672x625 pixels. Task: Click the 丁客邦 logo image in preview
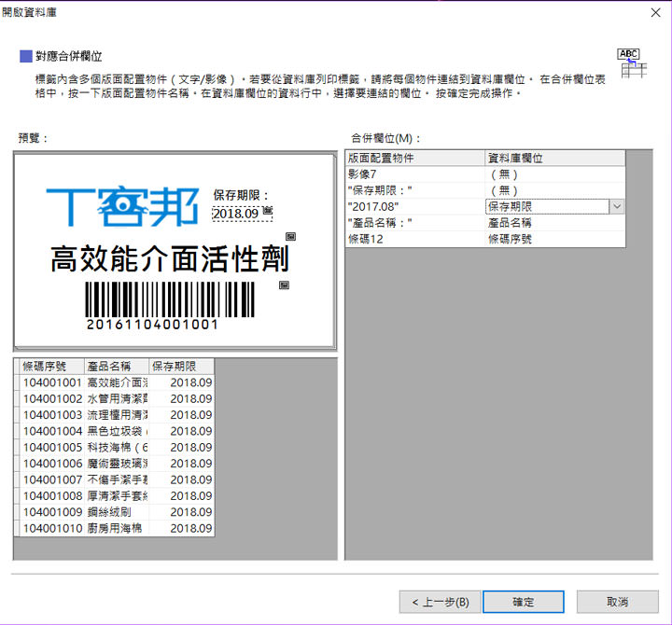[122, 206]
